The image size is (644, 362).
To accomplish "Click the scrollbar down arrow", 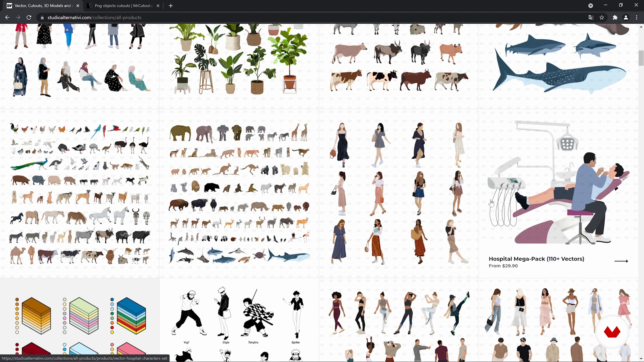I will coord(641,359).
